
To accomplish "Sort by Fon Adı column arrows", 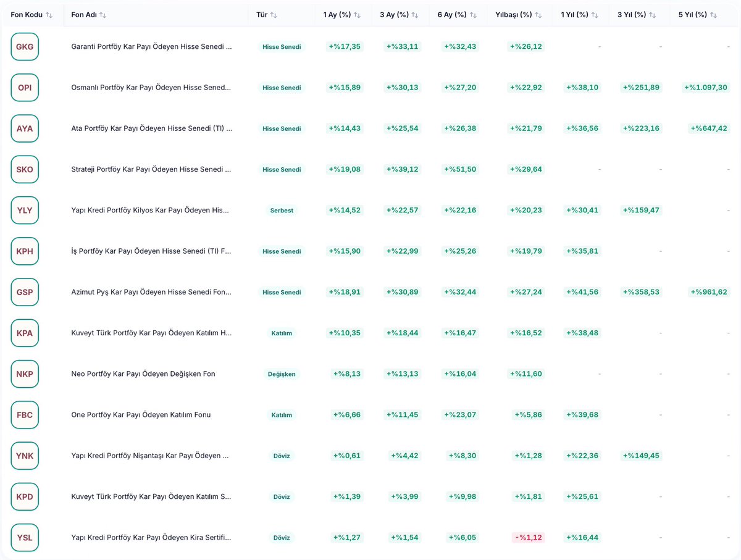I will tap(103, 15).
